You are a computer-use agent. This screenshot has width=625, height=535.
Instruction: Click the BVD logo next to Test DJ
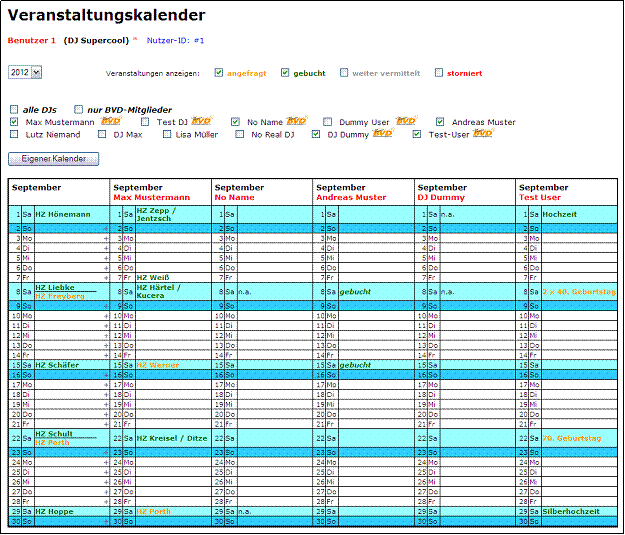202,122
